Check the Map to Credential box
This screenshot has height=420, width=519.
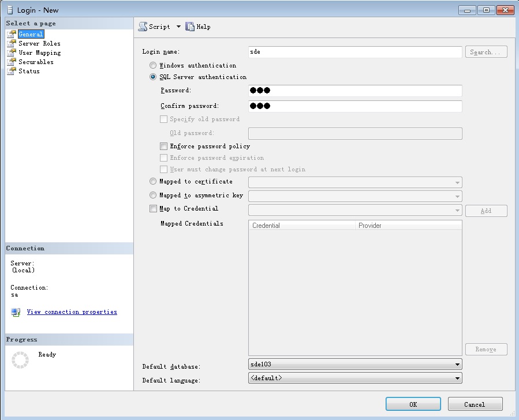[x=153, y=208]
